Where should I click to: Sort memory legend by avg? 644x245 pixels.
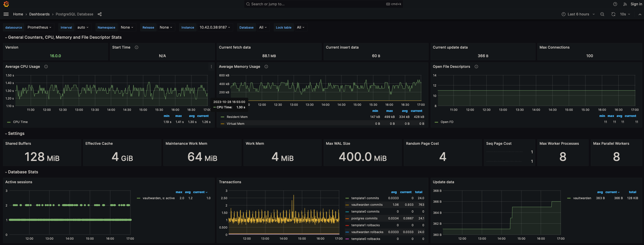click(405, 111)
